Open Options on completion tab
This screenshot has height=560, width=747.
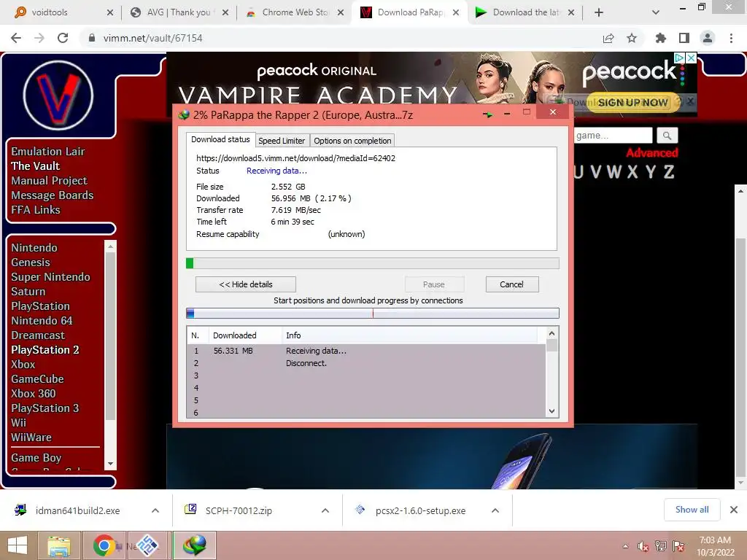[x=352, y=141]
